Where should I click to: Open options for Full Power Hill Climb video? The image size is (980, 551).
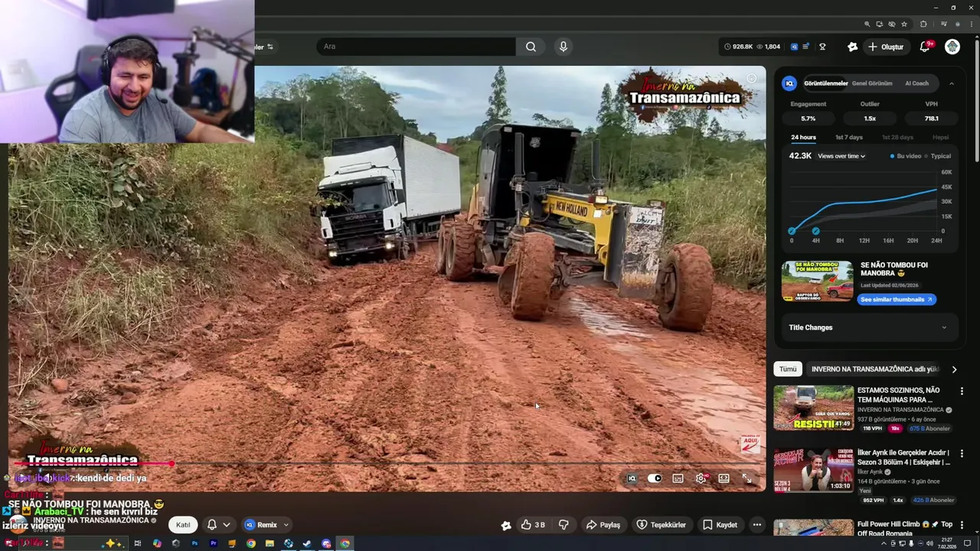tap(962, 526)
